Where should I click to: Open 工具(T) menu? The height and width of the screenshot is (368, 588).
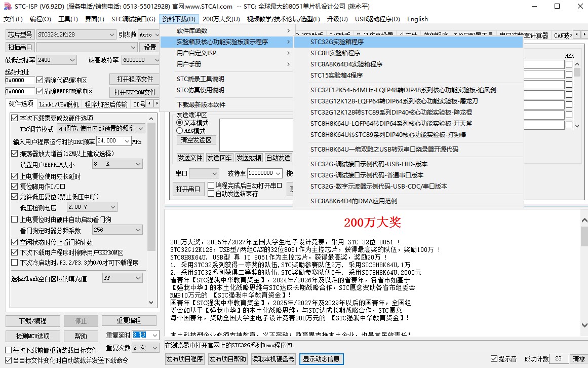point(68,19)
